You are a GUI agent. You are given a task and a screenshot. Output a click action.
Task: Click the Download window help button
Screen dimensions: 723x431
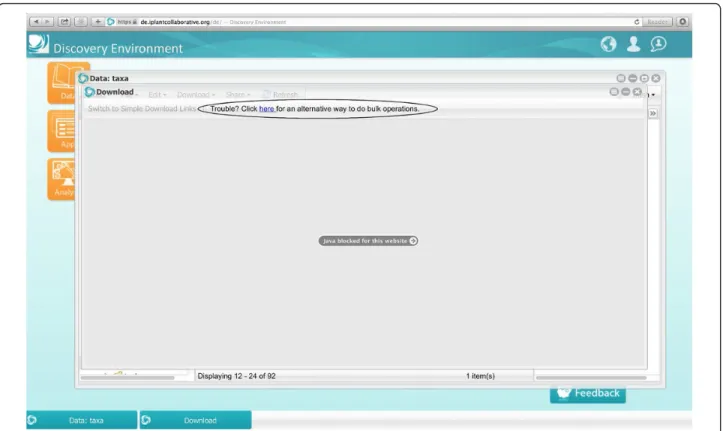click(614, 92)
